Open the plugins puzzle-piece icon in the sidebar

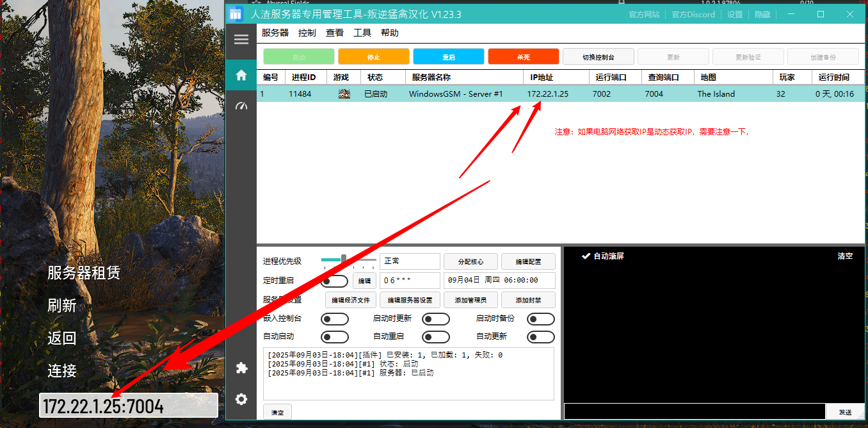(x=241, y=368)
